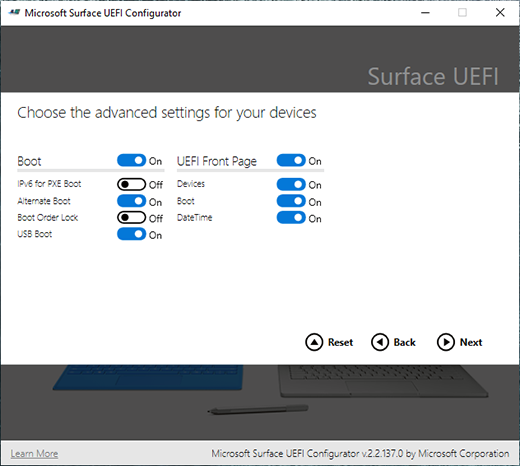This screenshot has height=466, width=520.
Task: Disable the Boot master toggle
Action: (x=131, y=160)
